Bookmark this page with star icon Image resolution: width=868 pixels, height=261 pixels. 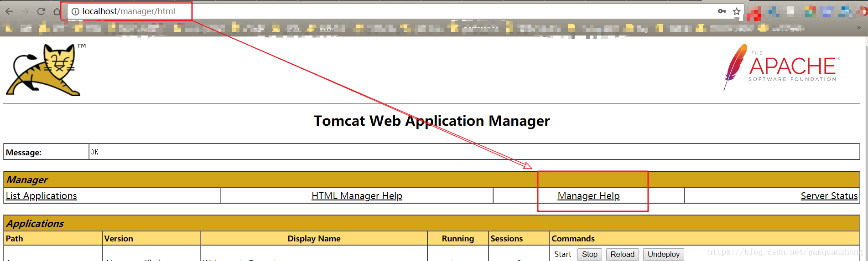click(737, 11)
